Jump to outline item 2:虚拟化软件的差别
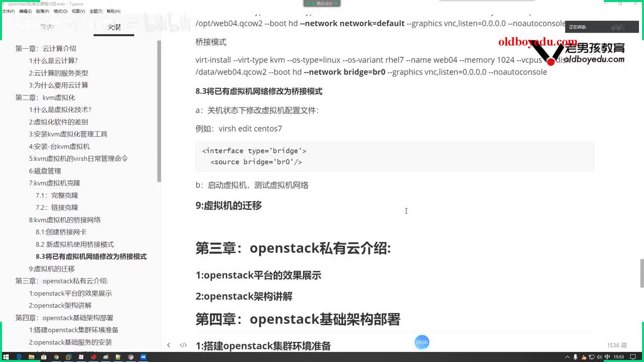 pos(58,122)
